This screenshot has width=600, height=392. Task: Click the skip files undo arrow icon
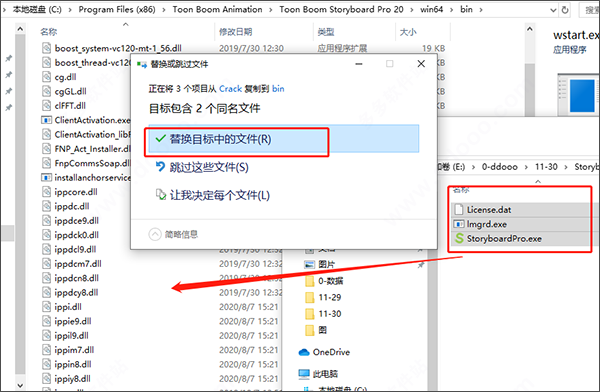pyautogui.click(x=160, y=167)
